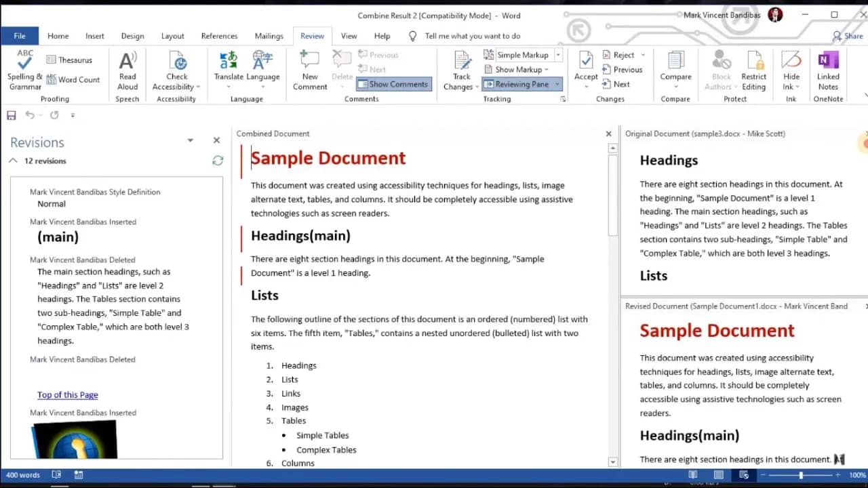Open Word Count
Screen dimensions: 868x488
[73, 79]
